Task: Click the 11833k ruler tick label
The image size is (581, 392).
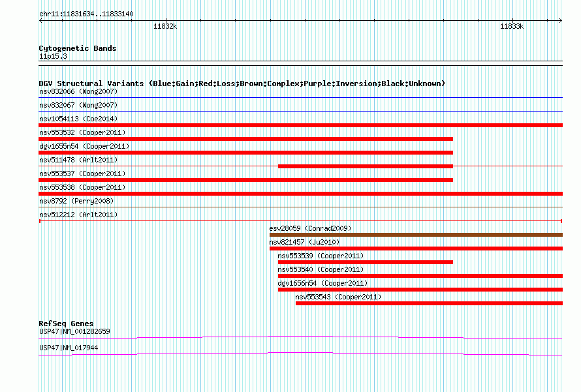Action: tap(512, 26)
